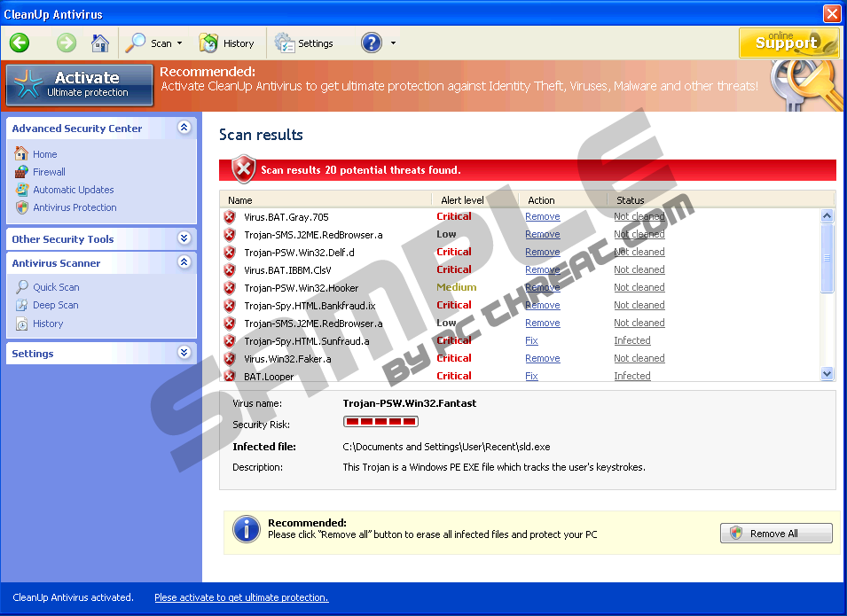Click Remove for Trojan-PSW.Win32.Delf.d
The width and height of the screenshot is (847, 616).
point(542,252)
